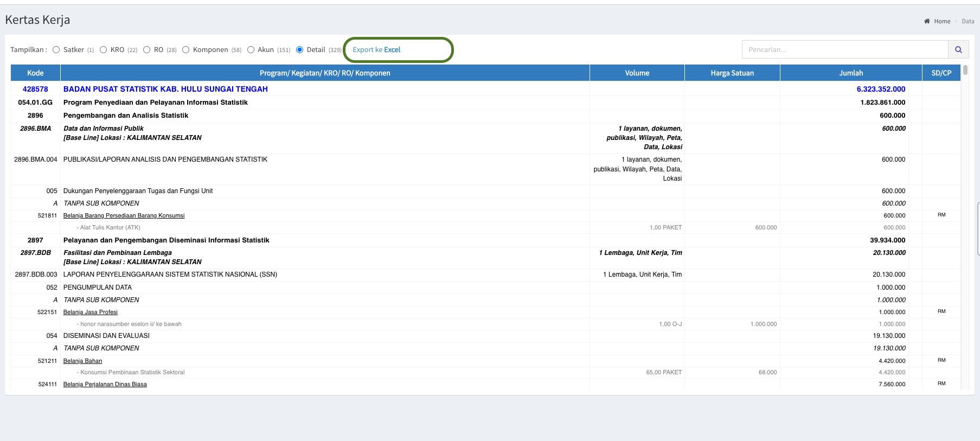This screenshot has height=441, width=980.
Task: Click Program Penyediaan dan Pelayanan Informasi Statistik
Action: tap(155, 103)
